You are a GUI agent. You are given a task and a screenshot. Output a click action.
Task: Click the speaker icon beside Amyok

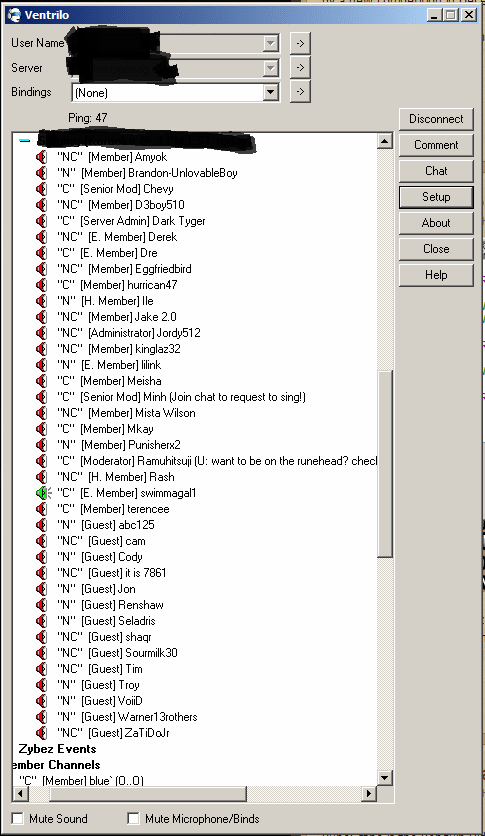[42, 157]
